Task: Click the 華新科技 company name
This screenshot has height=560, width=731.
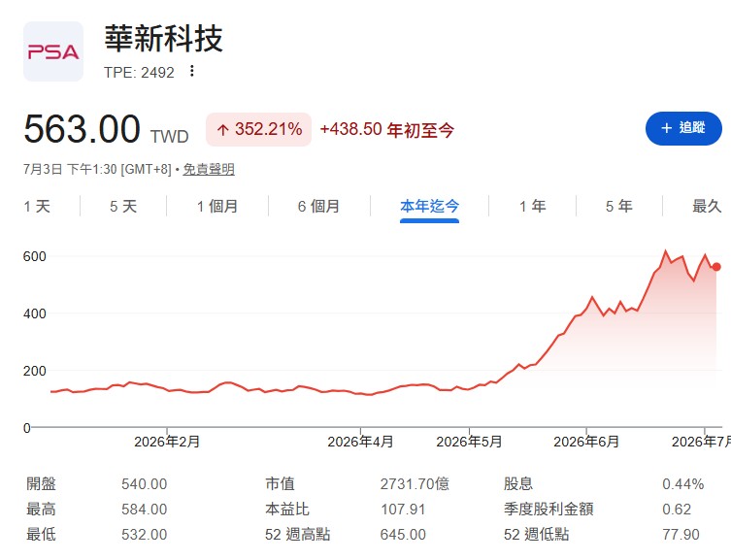Action: 164,39
